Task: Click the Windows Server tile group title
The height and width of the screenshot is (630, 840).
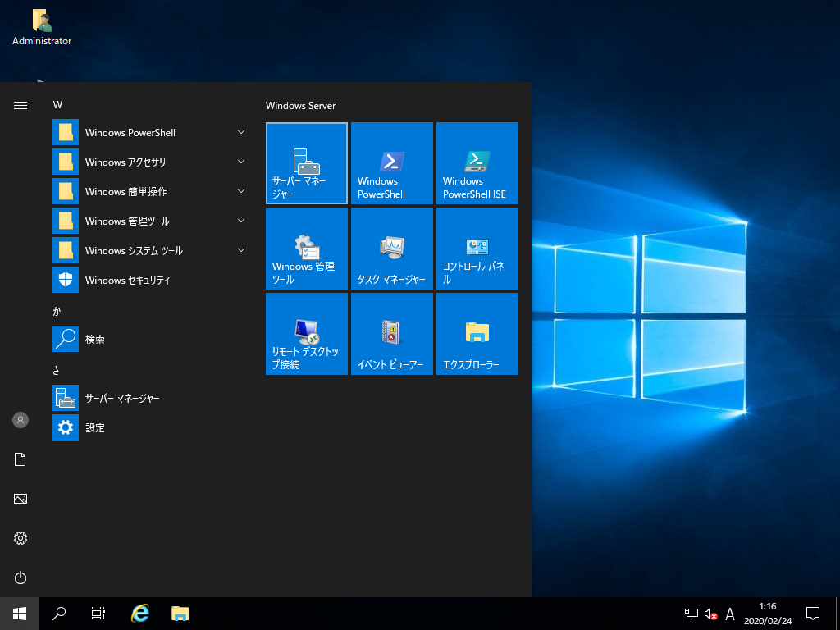Action: [300, 106]
